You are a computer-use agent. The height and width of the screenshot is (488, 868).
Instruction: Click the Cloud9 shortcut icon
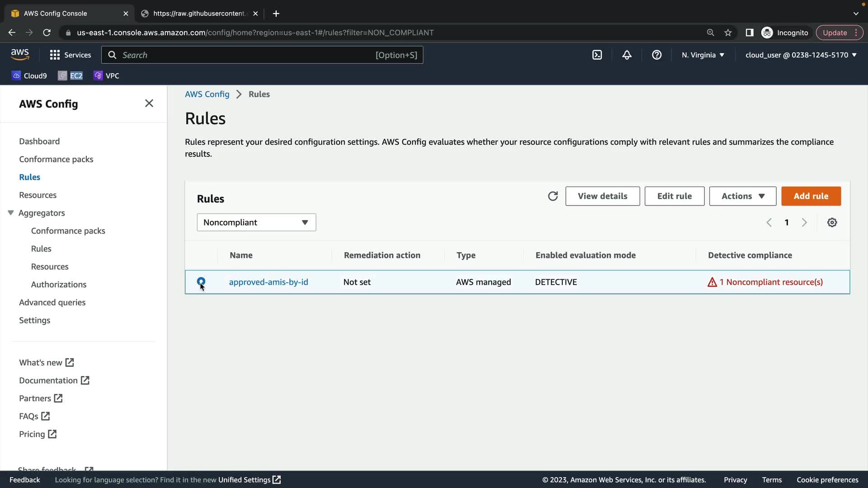[x=16, y=75]
